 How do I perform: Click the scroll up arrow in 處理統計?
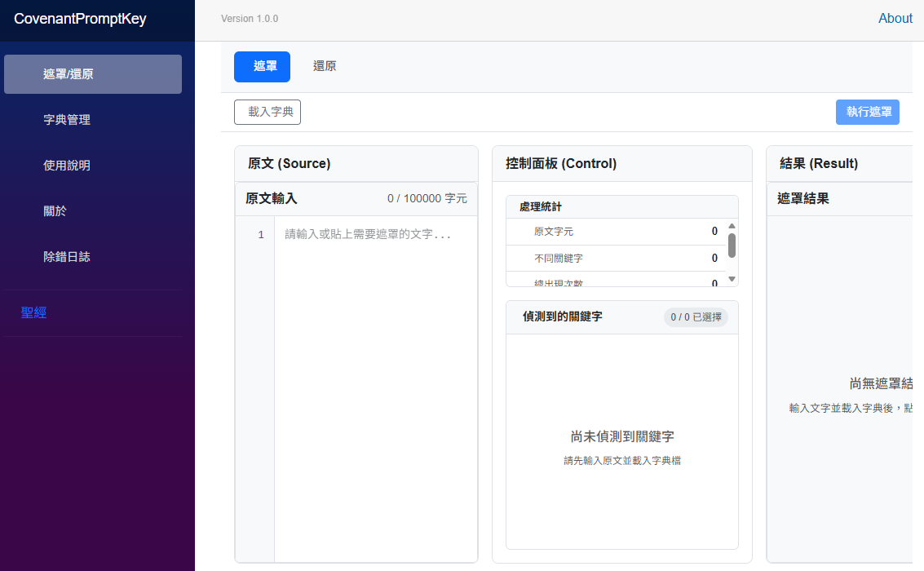point(732,226)
